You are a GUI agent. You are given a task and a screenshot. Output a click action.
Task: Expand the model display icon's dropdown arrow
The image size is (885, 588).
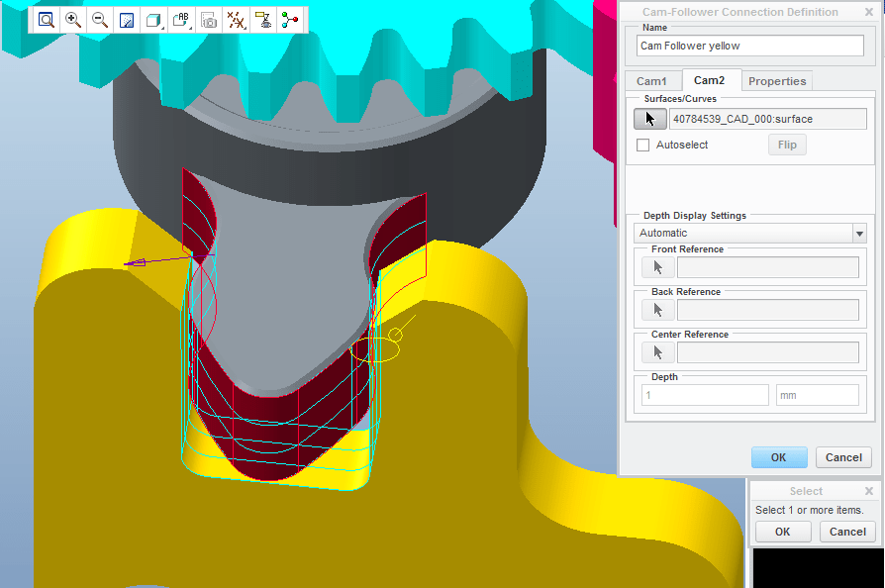coord(161,27)
